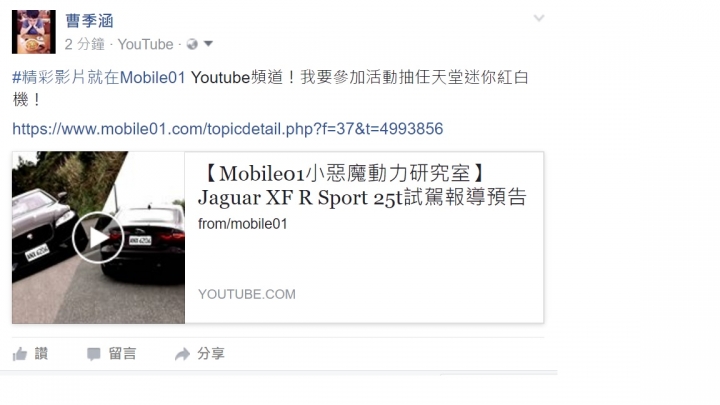
Task: Open the post options chevron at top right
Action: [539, 18]
